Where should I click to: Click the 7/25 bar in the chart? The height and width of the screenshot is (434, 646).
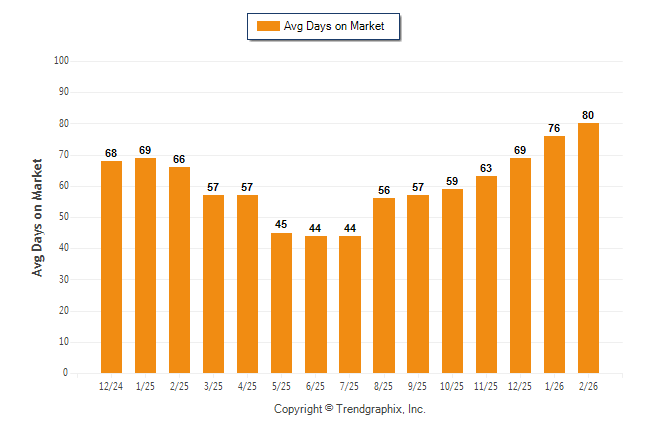click(349, 304)
